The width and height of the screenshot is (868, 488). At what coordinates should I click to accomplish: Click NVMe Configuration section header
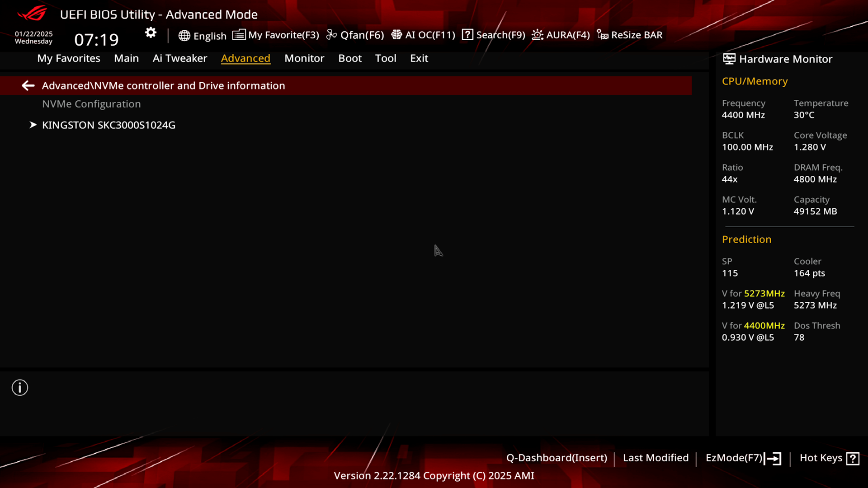[x=91, y=103]
